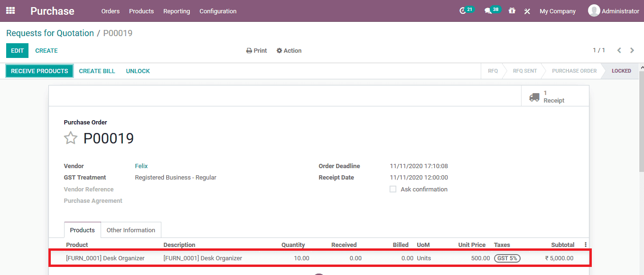The height and width of the screenshot is (275, 644).
Task: Open the My Company switcher
Action: [x=558, y=11]
